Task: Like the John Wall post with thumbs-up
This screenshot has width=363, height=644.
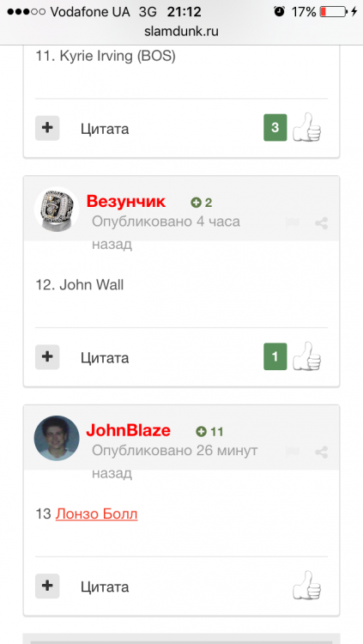Action: [306, 356]
